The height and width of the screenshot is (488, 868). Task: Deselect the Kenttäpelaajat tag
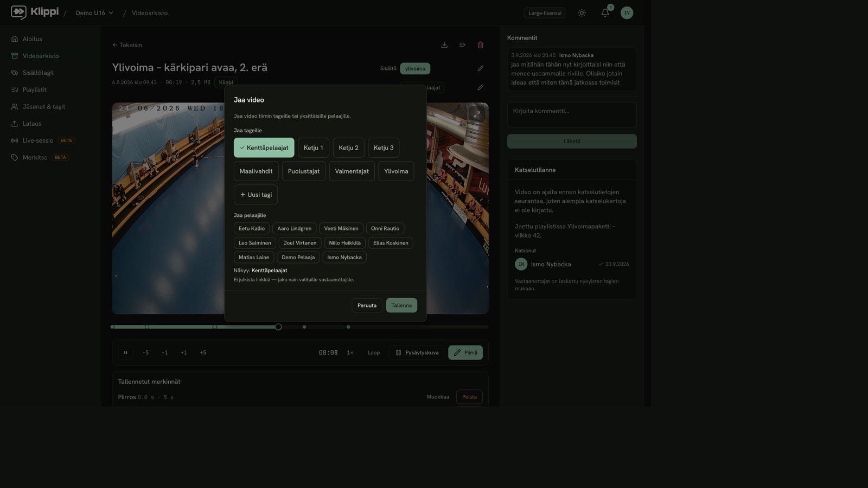click(x=264, y=147)
